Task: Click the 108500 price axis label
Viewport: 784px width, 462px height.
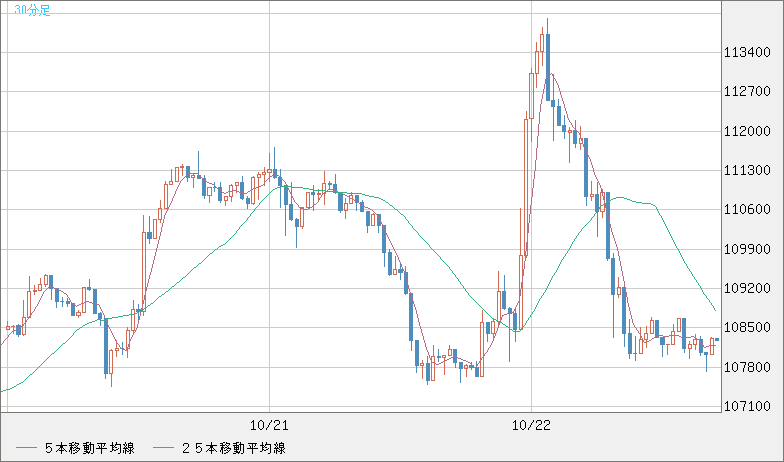Action: 747,328
